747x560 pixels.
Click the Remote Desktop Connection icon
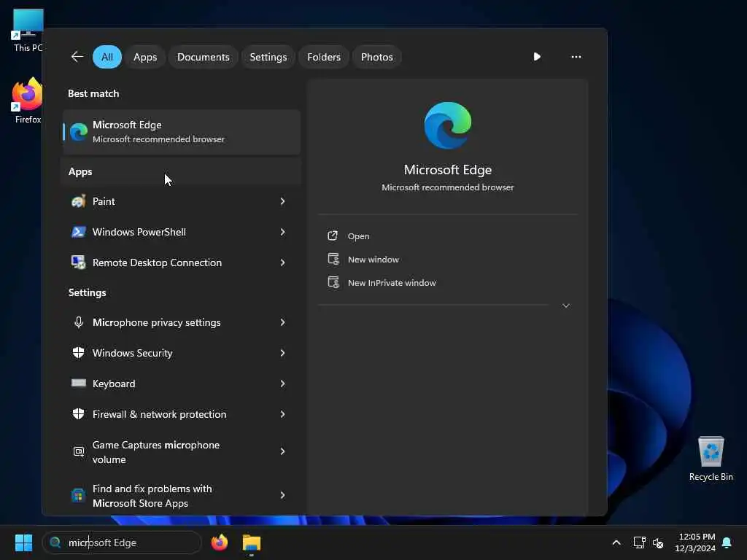[x=79, y=262]
